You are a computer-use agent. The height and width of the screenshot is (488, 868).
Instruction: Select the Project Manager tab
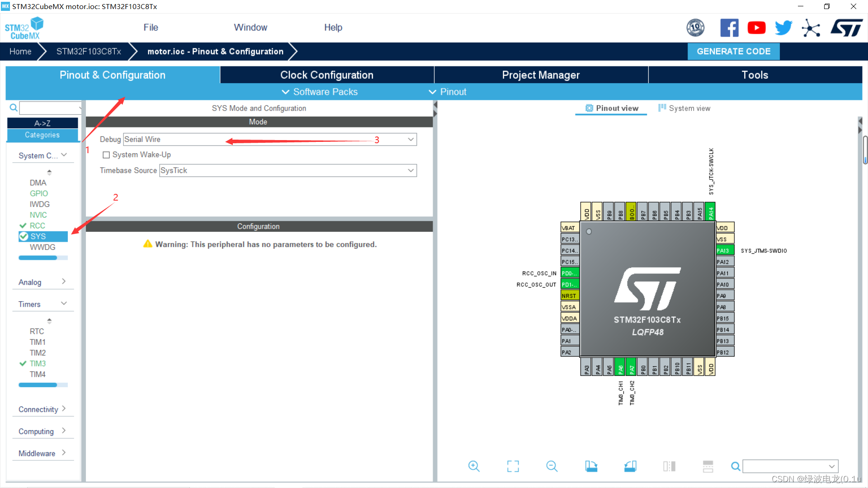pyautogui.click(x=541, y=75)
